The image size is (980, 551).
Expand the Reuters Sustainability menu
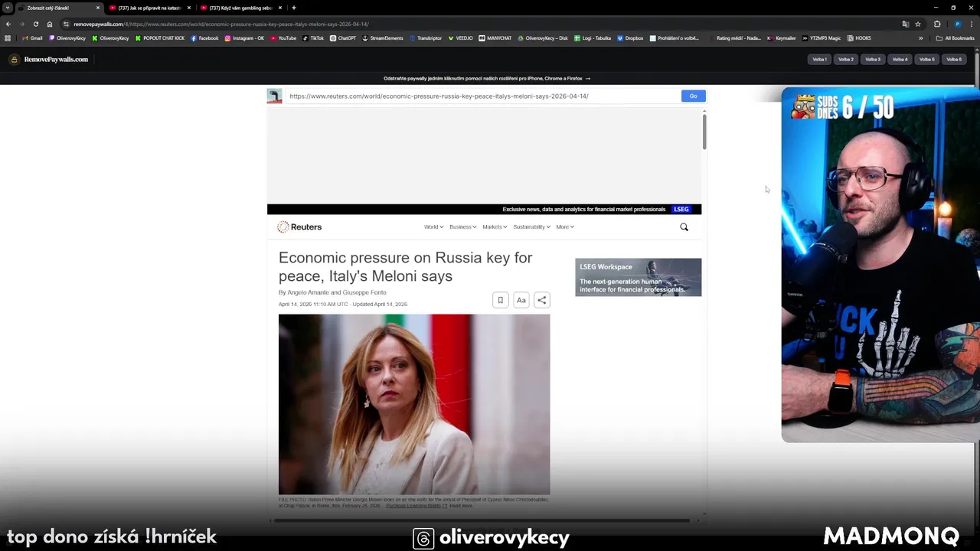pos(531,227)
